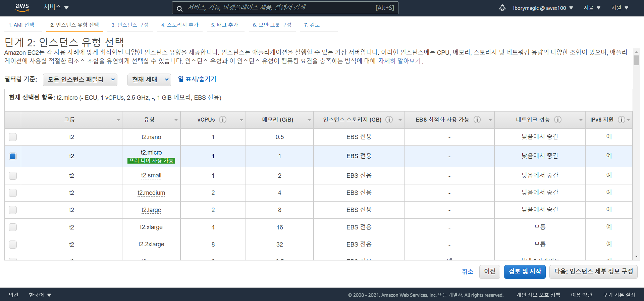
Task: Click the t2.micro type name
Action: (x=151, y=153)
